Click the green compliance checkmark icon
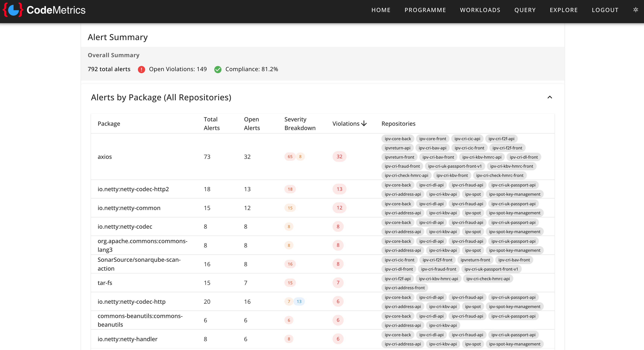 218,69
